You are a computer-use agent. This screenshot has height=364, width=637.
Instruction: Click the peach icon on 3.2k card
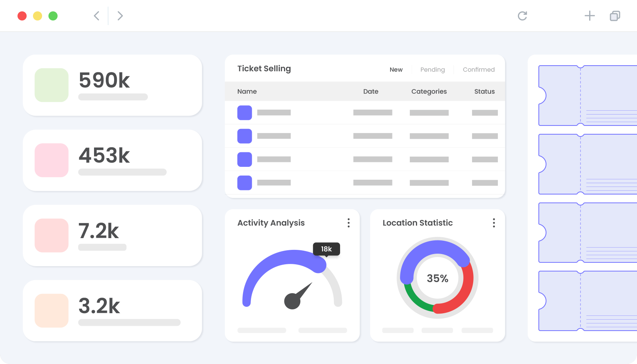click(x=52, y=311)
